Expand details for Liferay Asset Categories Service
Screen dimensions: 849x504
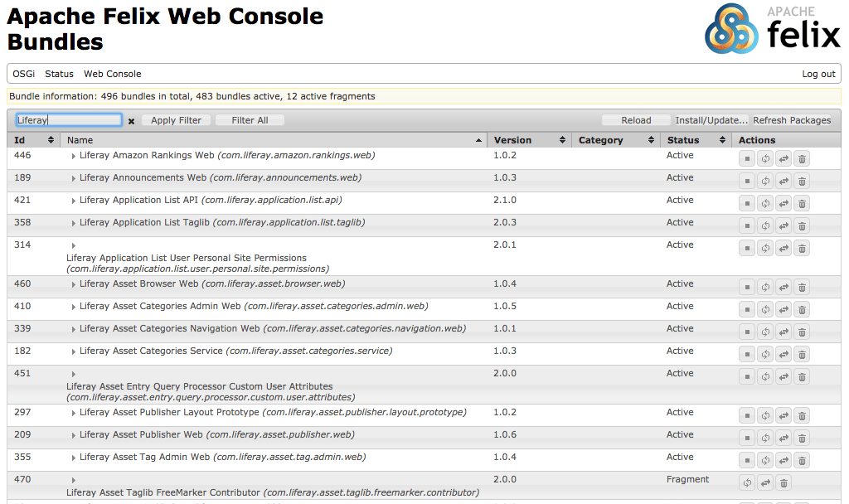pos(73,351)
